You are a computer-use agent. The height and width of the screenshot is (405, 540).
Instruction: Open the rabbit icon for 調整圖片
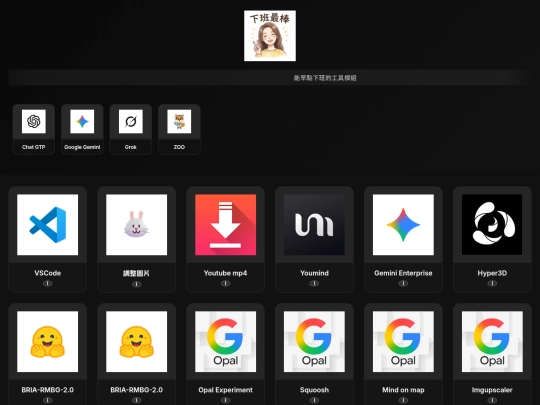pos(136,225)
